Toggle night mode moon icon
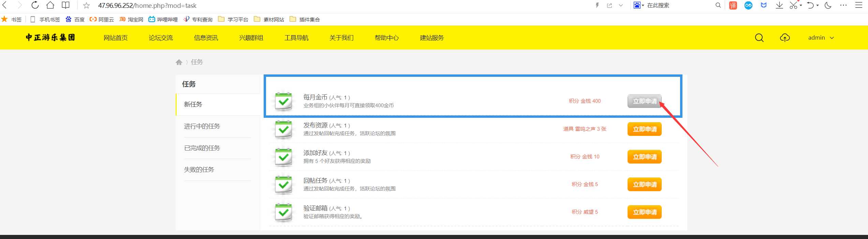Image resolution: width=868 pixels, height=239 pixels. coord(828,5)
